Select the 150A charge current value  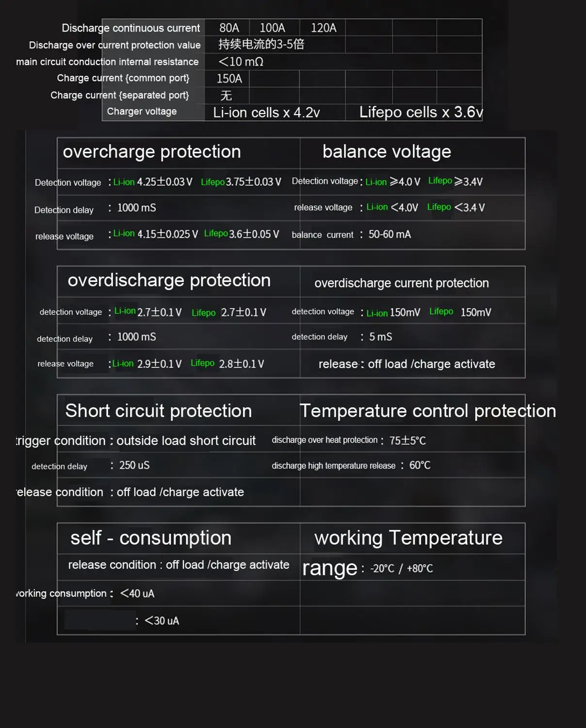pos(229,79)
